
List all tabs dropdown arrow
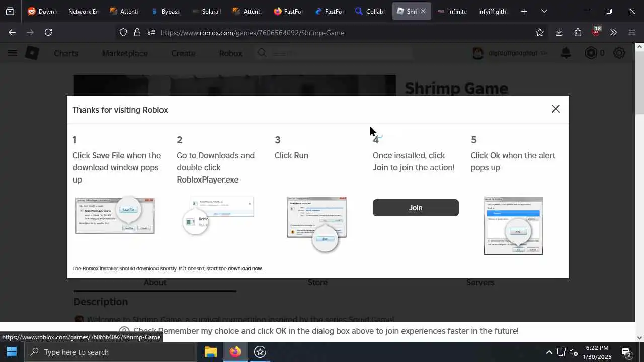[544, 11]
